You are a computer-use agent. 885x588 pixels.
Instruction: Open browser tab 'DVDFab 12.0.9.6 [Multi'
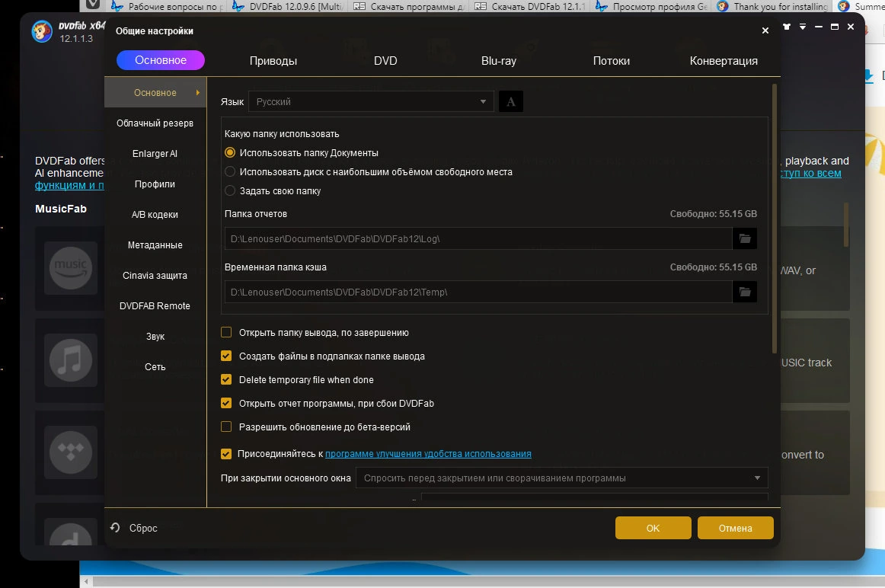tap(288, 6)
